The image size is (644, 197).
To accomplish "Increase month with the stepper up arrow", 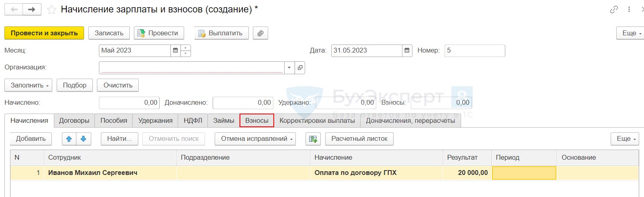I will click(x=186, y=48).
